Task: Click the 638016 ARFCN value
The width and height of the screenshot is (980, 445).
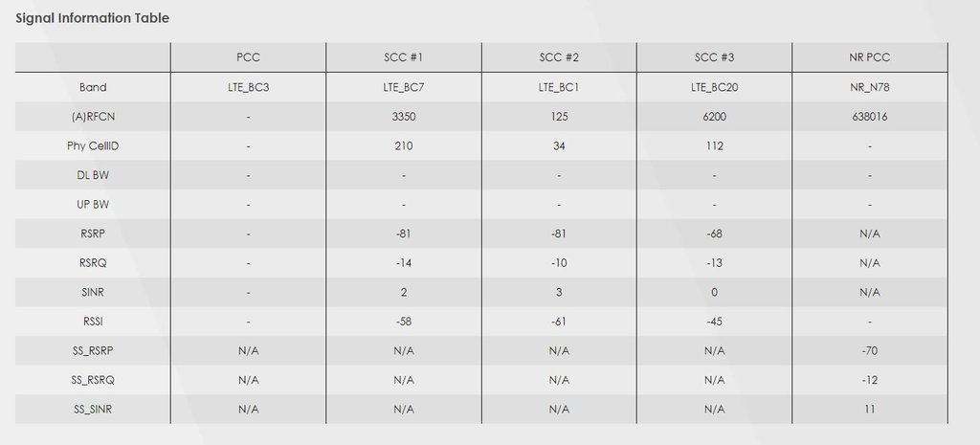Action: (869, 117)
